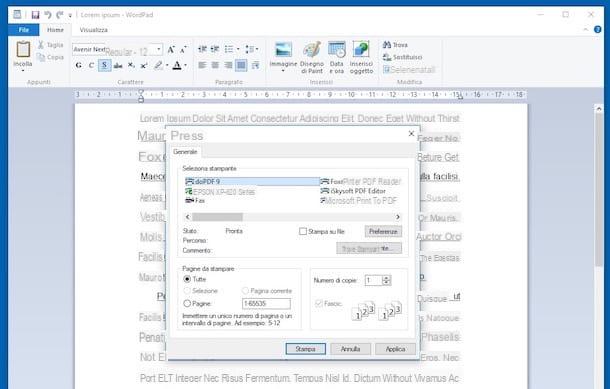Screen dimensions: 610x389
Task: Open WordPad help icon
Action: point(598,30)
